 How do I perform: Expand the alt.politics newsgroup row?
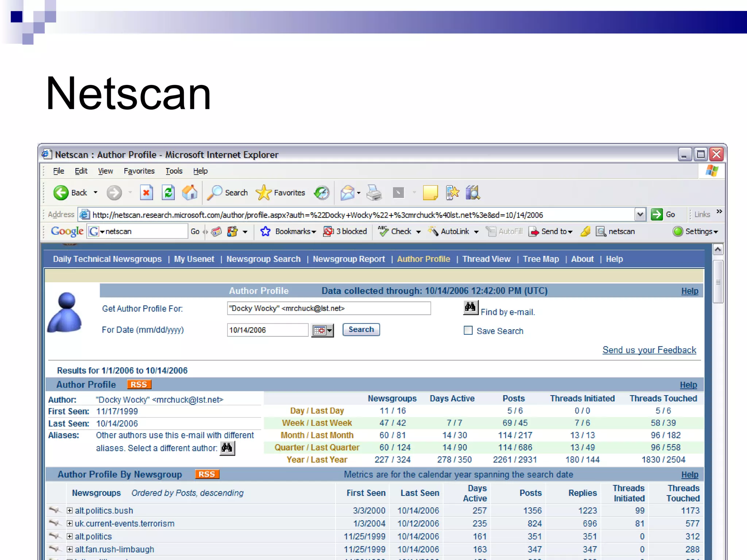coord(70,536)
